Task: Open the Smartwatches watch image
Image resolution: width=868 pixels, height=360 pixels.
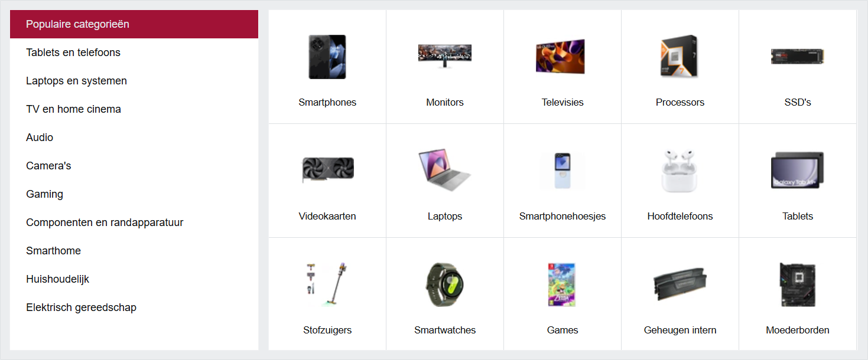Action: [x=445, y=284]
